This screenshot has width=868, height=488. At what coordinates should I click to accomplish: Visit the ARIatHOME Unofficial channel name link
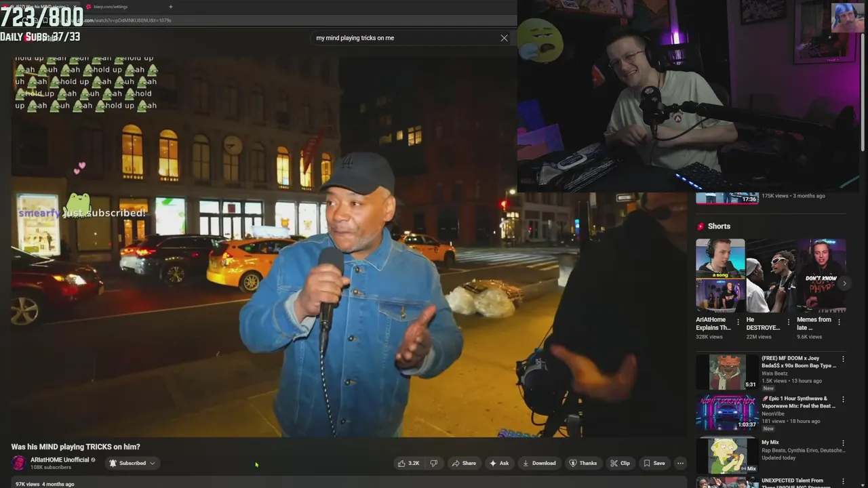pyautogui.click(x=60, y=460)
